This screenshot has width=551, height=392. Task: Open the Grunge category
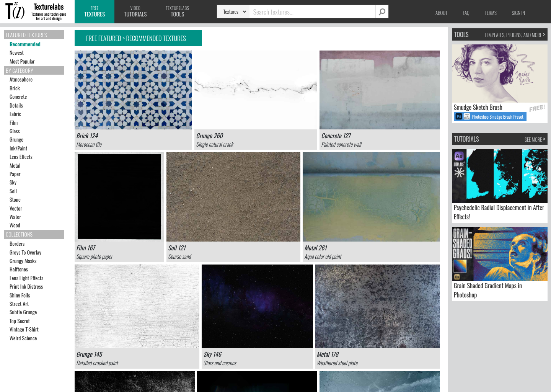click(16, 140)
